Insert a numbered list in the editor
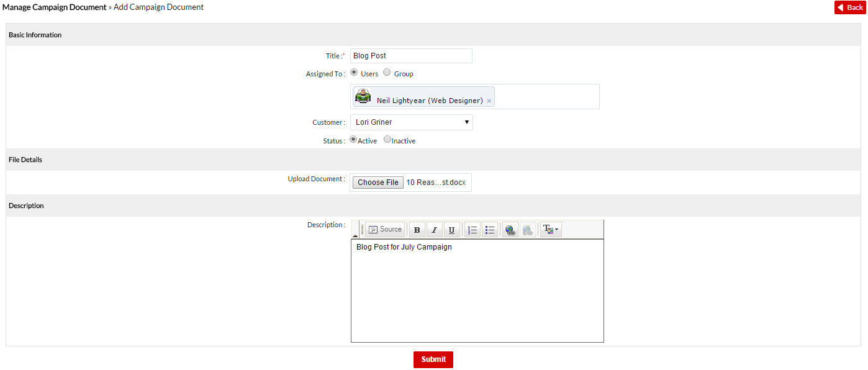Image resolution: width=868 pixels, height=370 pixels. click(x=472, y=230)
